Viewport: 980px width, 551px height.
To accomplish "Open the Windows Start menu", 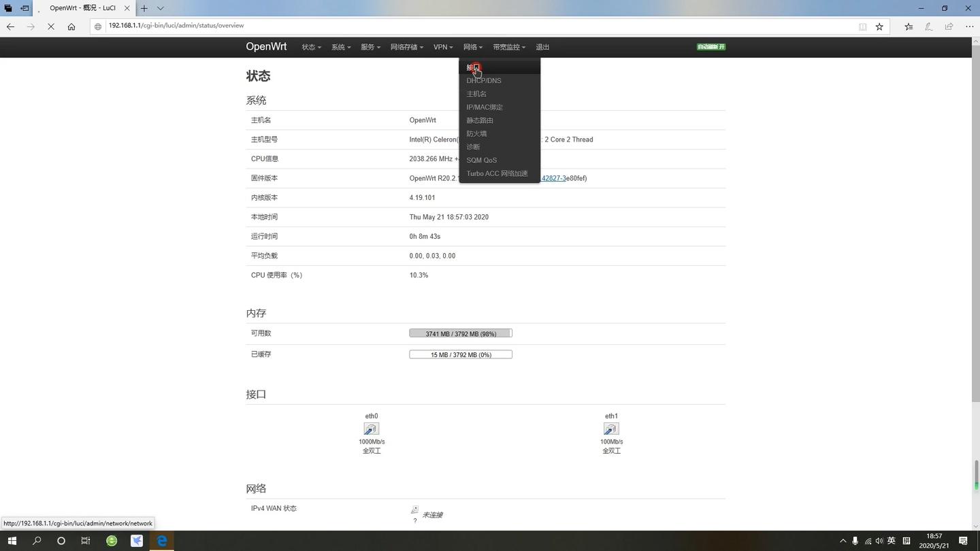I will pos(12,541).
